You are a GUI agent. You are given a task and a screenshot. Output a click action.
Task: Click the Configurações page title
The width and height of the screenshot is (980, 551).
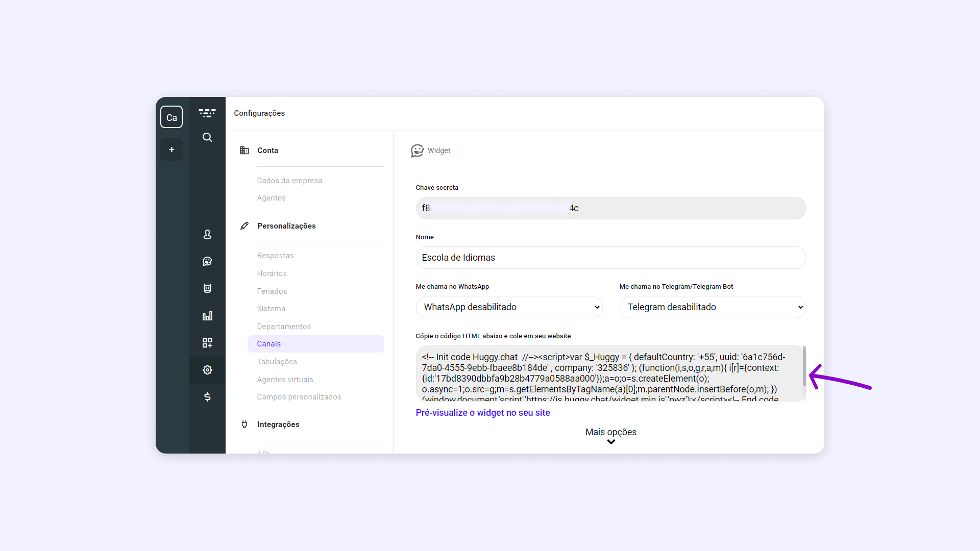coord(259,113)
